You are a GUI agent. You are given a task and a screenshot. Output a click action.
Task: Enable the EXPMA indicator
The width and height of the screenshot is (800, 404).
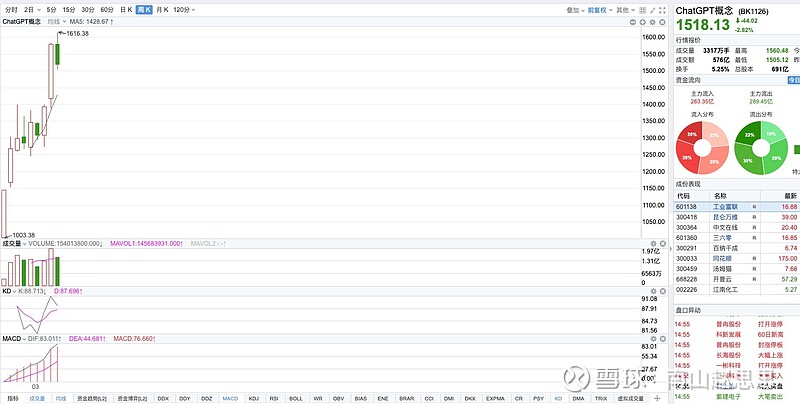(x=495, y=398)
